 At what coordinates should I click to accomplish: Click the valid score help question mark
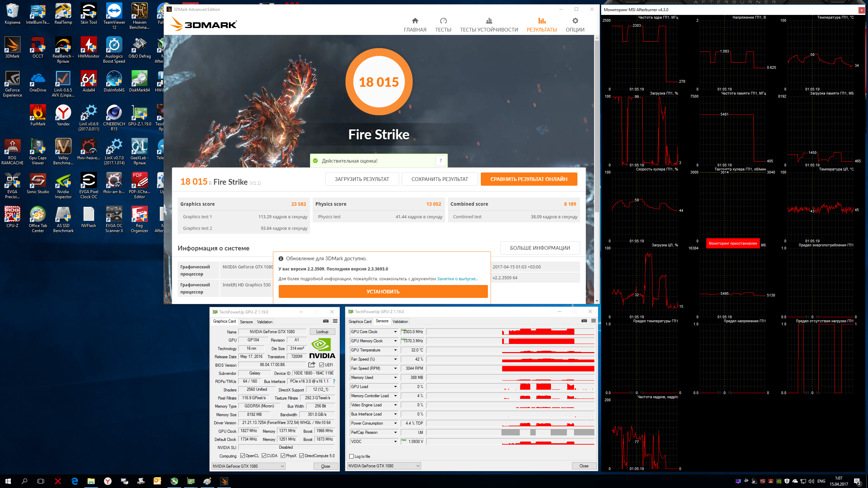click(440, 161)
